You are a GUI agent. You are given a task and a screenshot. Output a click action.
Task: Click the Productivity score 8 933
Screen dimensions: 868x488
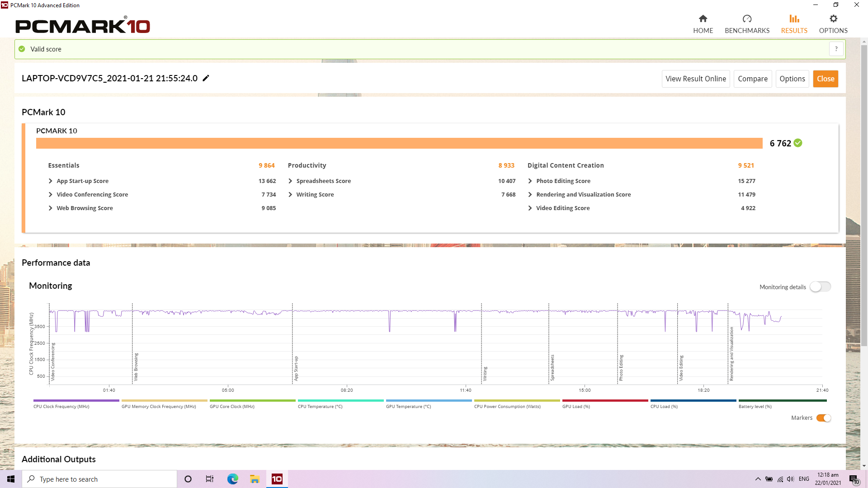coord(506,165)
